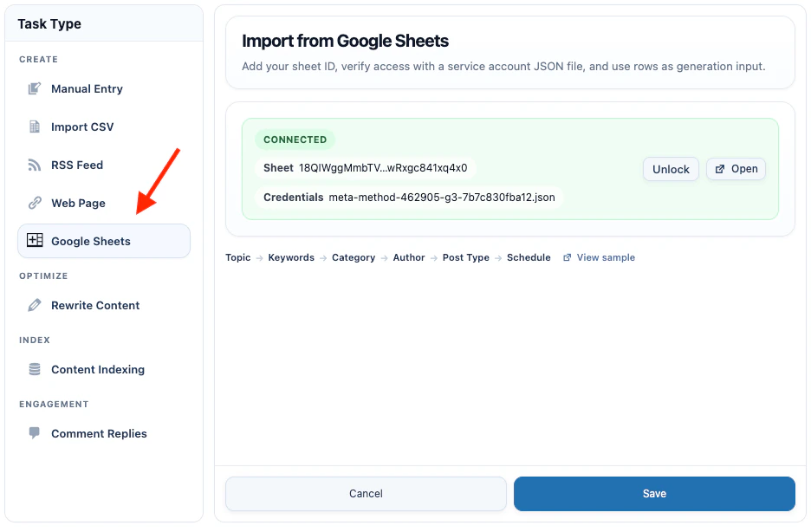Screen dimensions: 811x532
Task: Click the RSS Feed signal icon
Action: (34, 165)
